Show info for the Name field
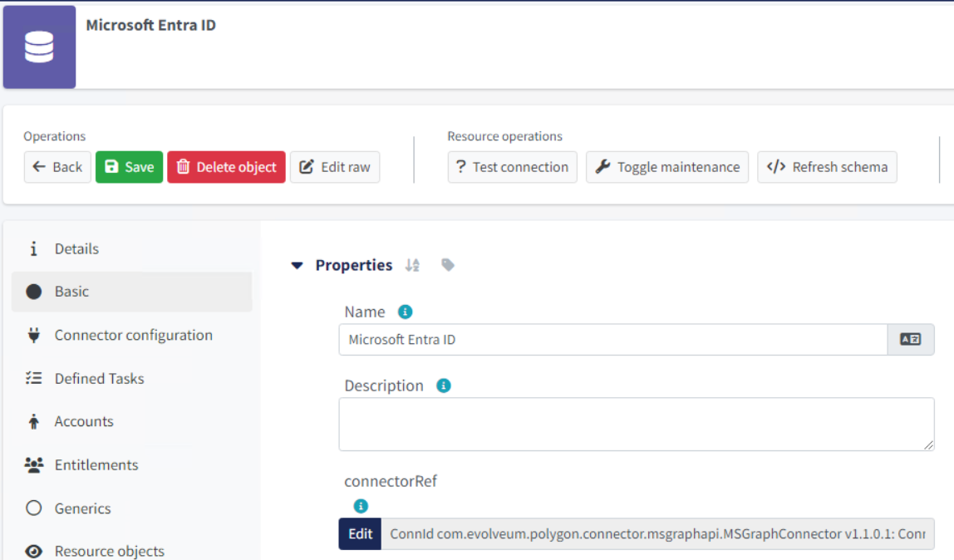 click(405, 312)
